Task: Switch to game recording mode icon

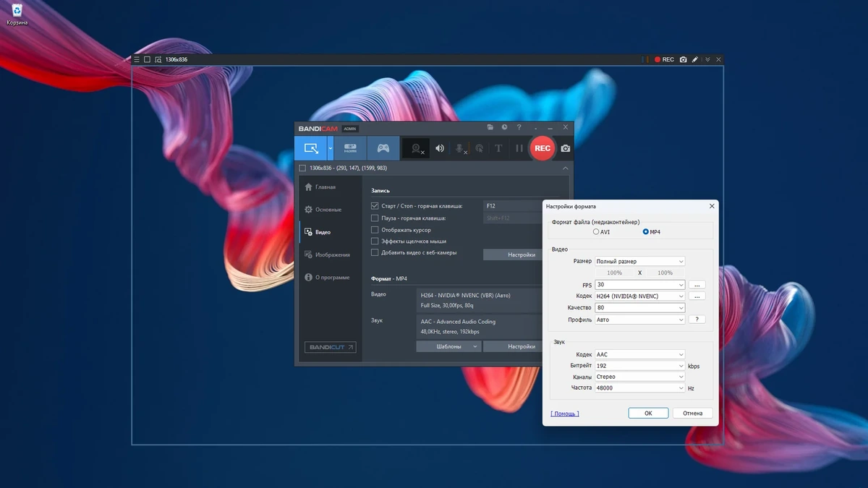Action: tap(383, 148)
